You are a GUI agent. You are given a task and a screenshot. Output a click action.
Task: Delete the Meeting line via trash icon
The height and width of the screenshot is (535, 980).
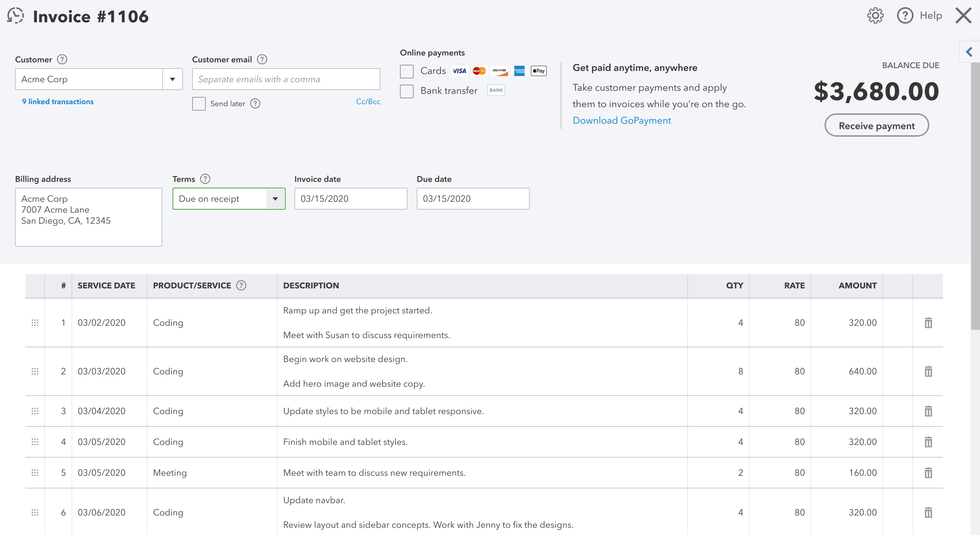tap(928, 473)
